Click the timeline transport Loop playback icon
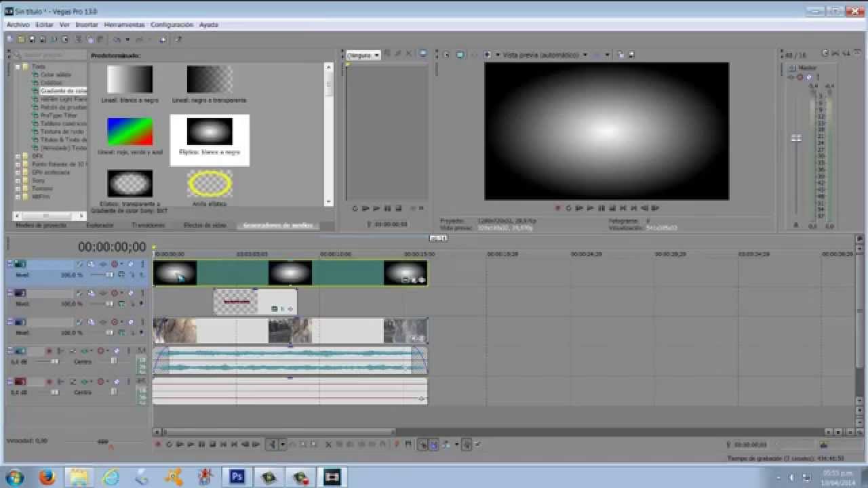The image size is (868, 488). click(x=169, y=445)
